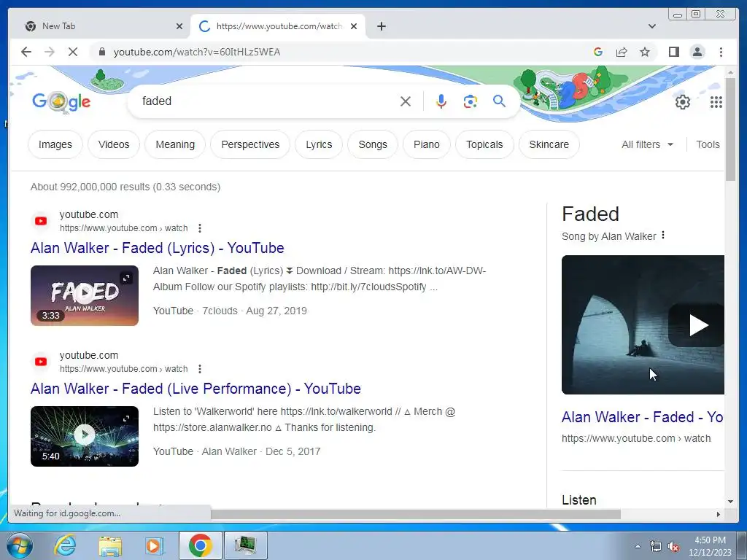This screenshot has width=747, height=560.
Task: Click the address bar URL
Action: (x=197, y=52)
